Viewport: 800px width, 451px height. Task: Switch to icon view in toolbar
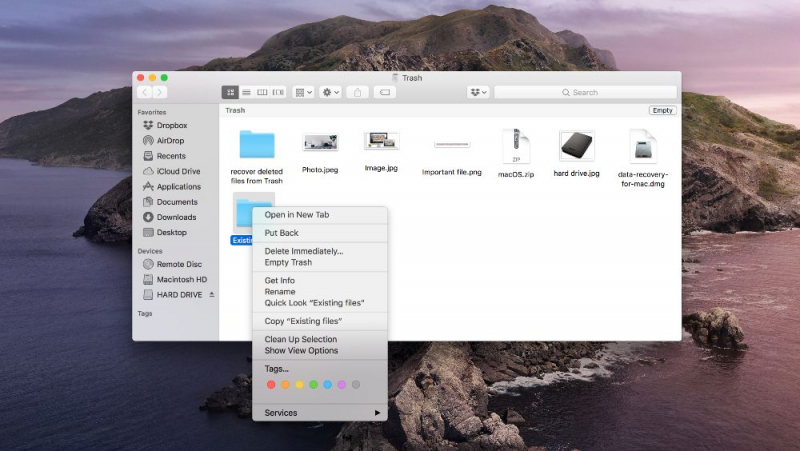point(230,92)
